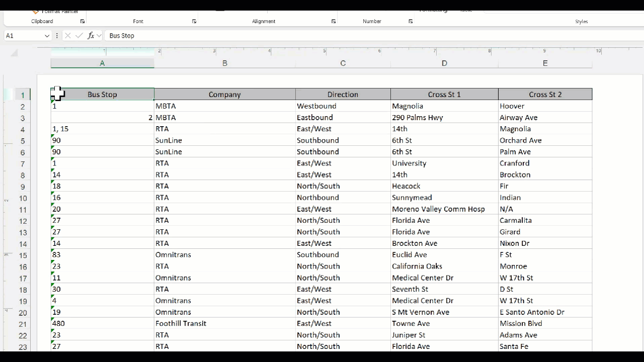Select column C header
644x362 pixels.
[x=343, y=63]
